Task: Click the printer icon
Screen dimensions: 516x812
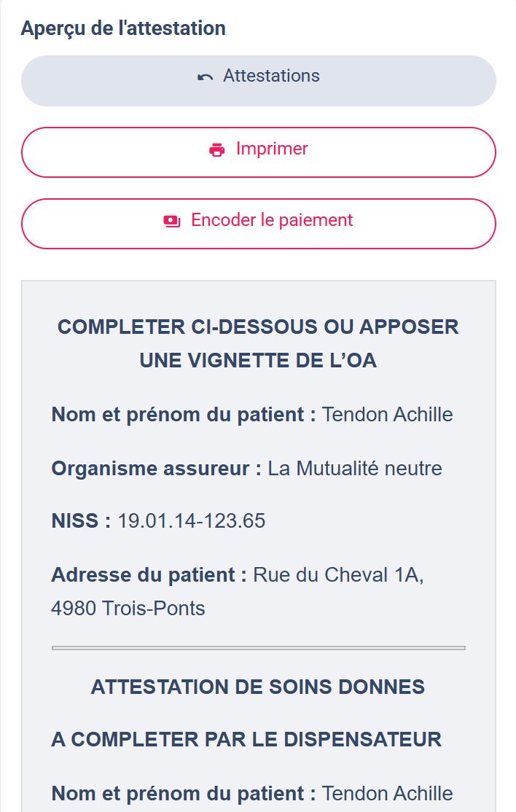Action: click(x=217, y=150)
